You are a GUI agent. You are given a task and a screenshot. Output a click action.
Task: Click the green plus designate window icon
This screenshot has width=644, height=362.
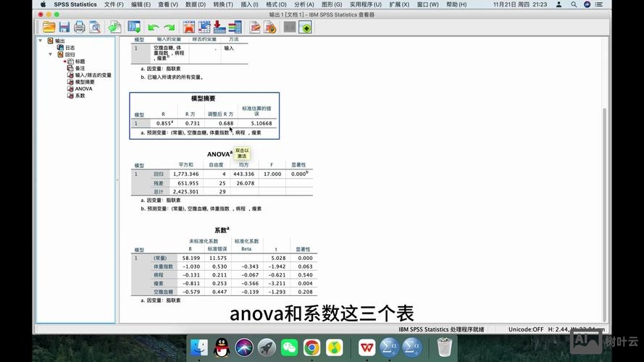306,28
